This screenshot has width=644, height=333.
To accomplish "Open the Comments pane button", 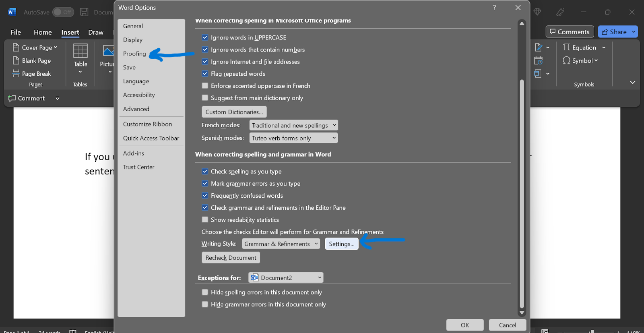I will [x=570, y=32].
